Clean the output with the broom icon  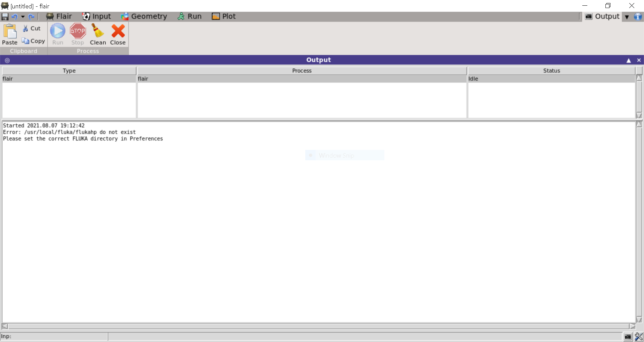tap(98, 35)
